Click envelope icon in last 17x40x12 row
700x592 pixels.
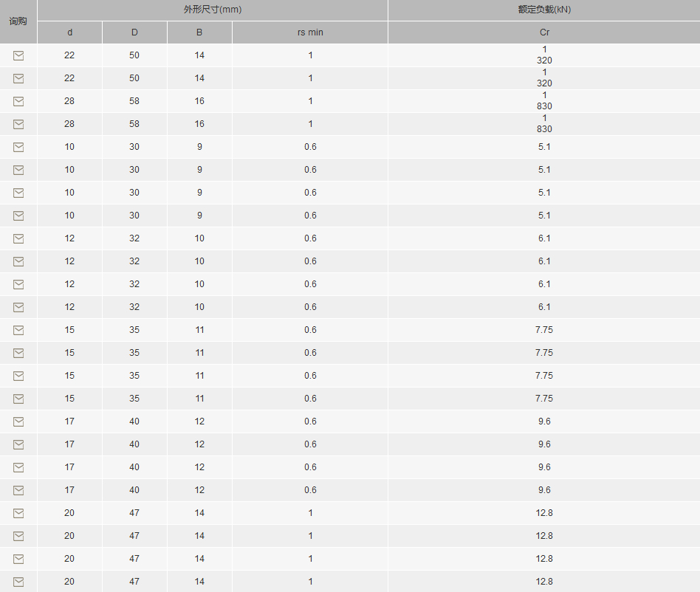tap(18, 490)
